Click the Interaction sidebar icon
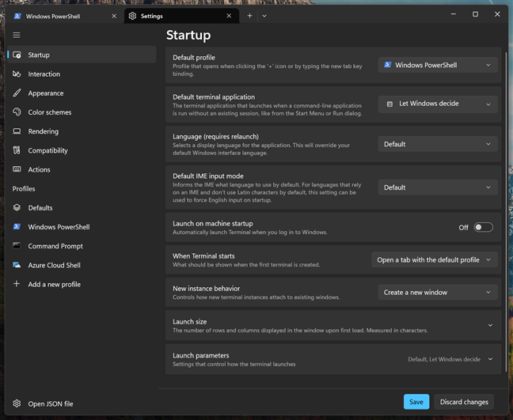 (17, 74)
